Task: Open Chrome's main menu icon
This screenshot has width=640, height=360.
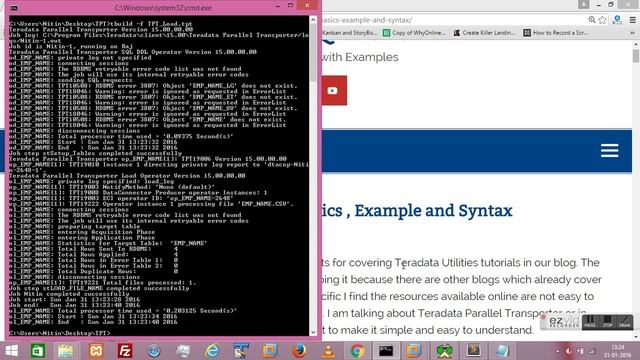Action: [632, 20]
